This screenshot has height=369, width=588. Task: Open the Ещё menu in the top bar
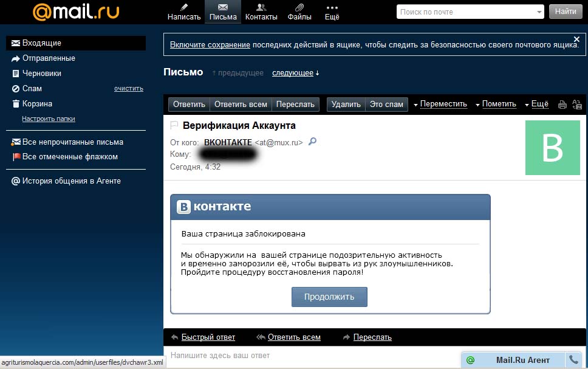pyautogui.click(x=332, y=12)
